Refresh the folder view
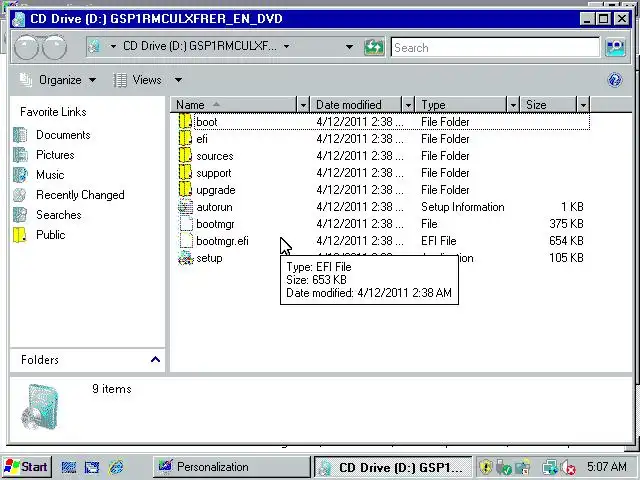The image size is (640, 480). tap(374, 47)
